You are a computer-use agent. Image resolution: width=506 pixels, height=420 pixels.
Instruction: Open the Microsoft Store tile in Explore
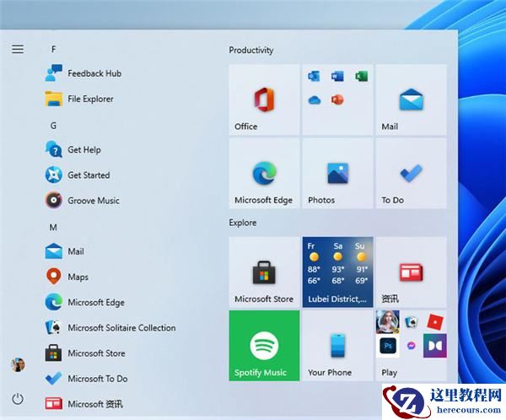point(264,272)
